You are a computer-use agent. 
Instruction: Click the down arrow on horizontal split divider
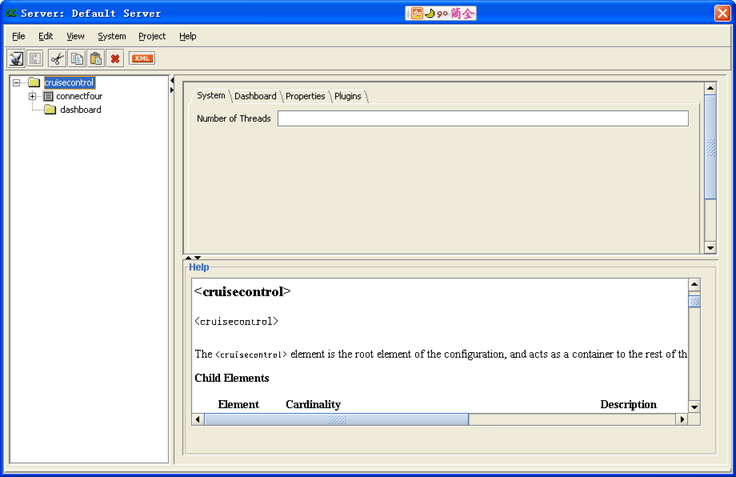tap(198, 258)
